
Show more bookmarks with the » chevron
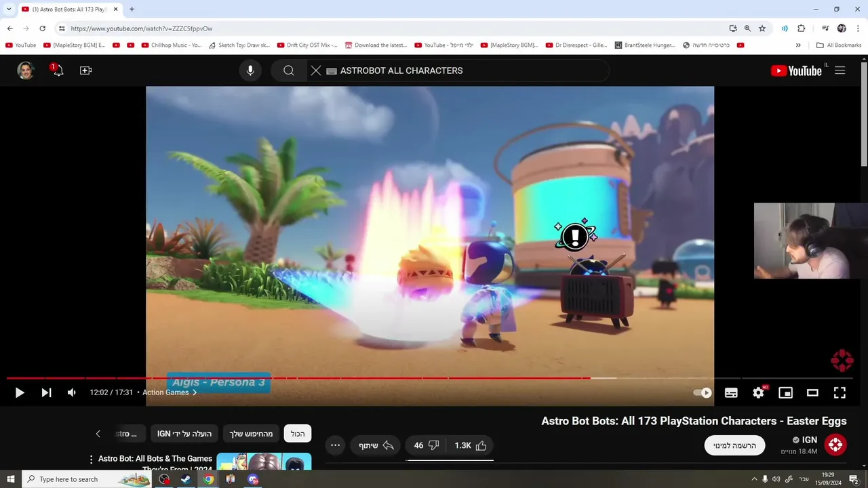(x=798, y=45)
